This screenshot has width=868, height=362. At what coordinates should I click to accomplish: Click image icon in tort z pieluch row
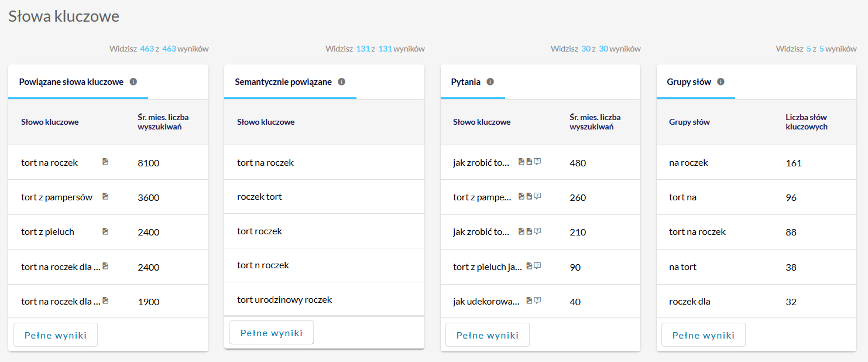[x=105, y=231]
